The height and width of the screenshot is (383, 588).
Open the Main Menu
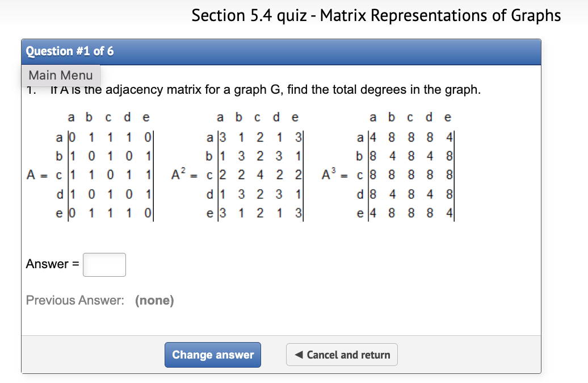60,75
